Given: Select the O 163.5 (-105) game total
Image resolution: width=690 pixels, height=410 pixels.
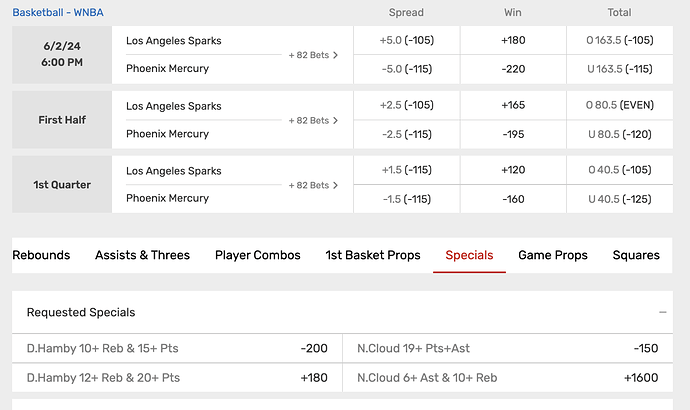Looking at the screenshot, I should (x=620, y=41).
